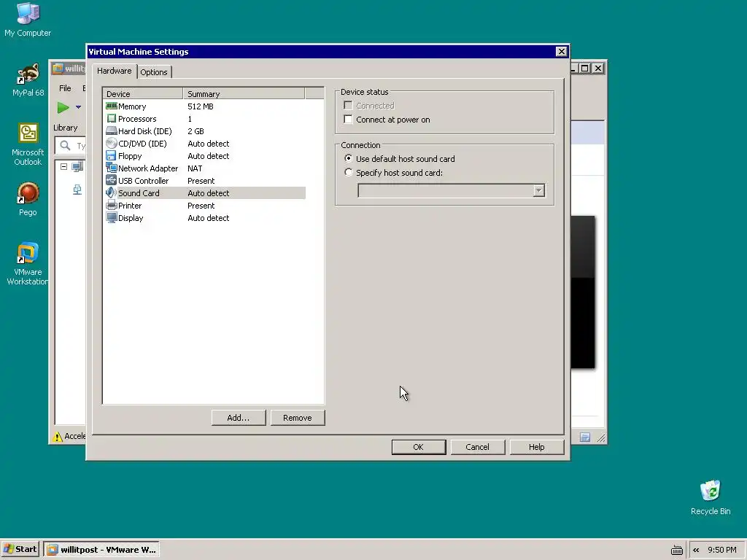Enable the Connect at power on checkbox
The width and height of the screenshot is (747, 560).
coord(348,120)
